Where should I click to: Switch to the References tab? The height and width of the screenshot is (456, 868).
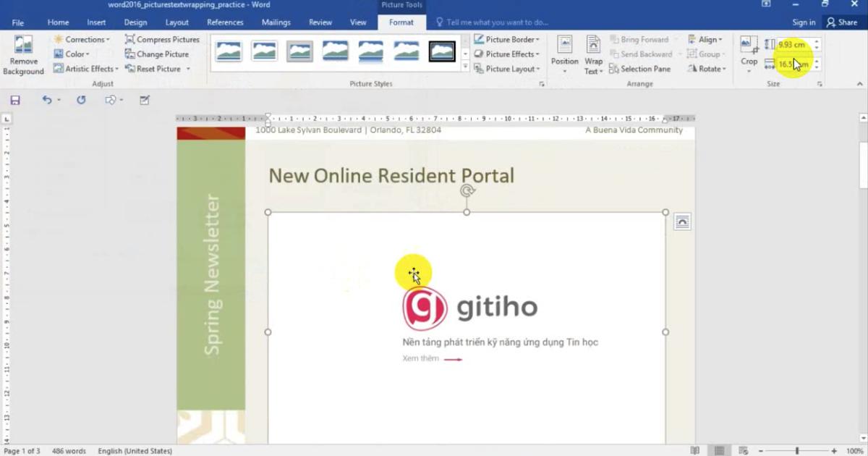225,22
